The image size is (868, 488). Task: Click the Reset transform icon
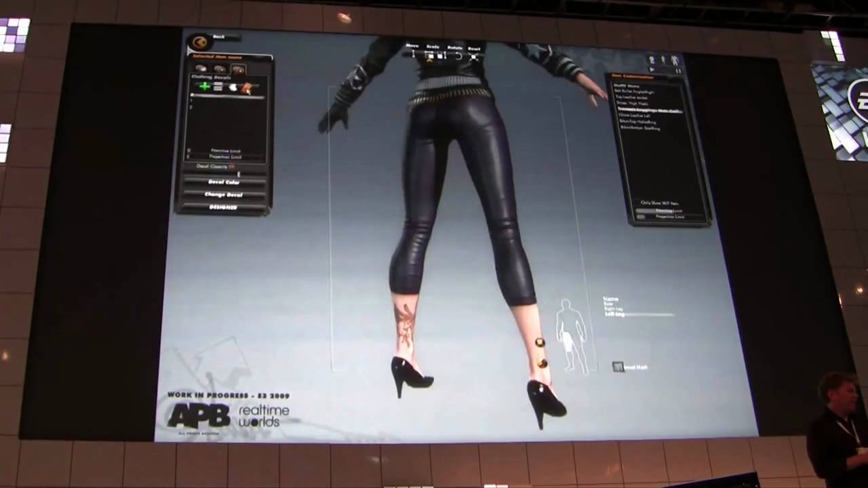click(x=473, y=57)
